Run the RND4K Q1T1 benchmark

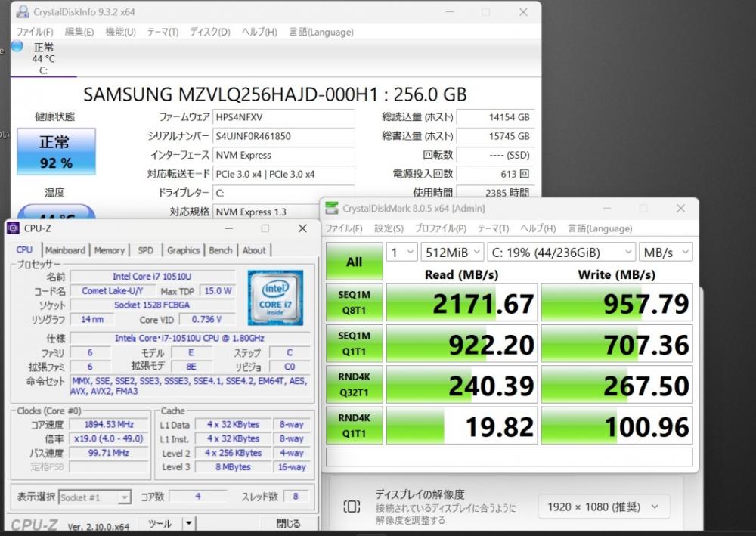(355, 425)
